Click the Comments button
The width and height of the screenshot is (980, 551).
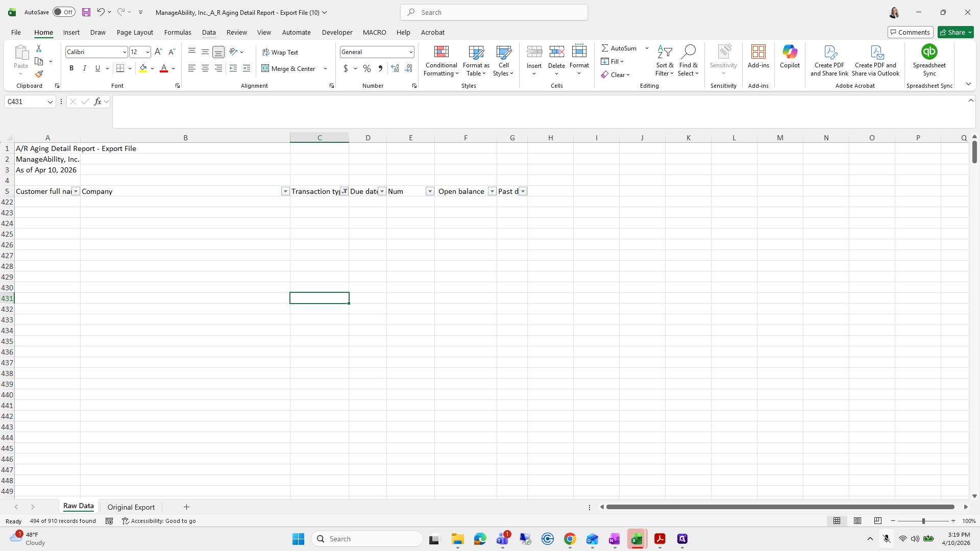(x=910, y=32)
